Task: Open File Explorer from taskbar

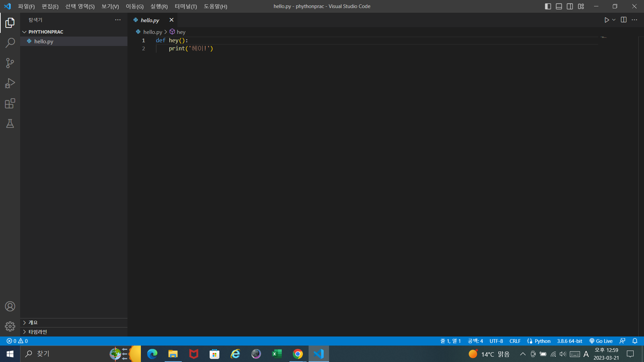Action: pyautogui.click(x=173, y=354)
